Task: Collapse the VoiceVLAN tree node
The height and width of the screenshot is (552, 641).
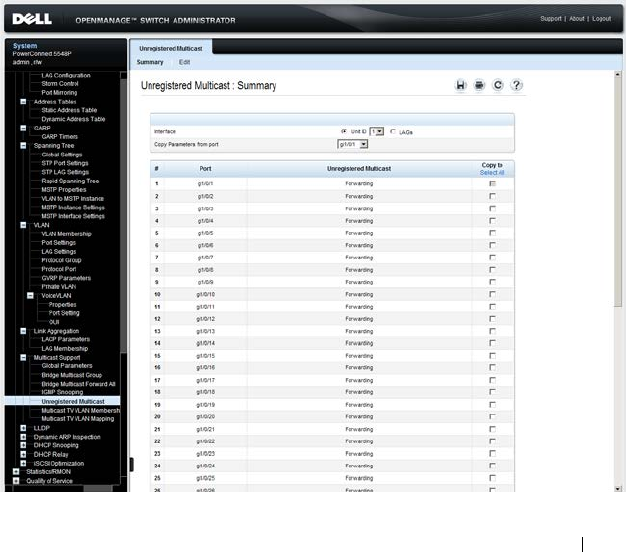Action: coord(31,295)
